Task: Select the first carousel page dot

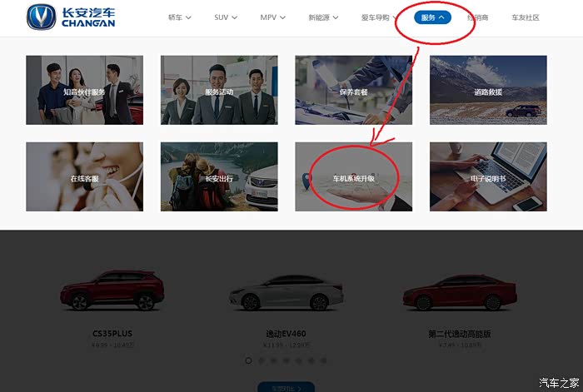Action: [249, 360]
